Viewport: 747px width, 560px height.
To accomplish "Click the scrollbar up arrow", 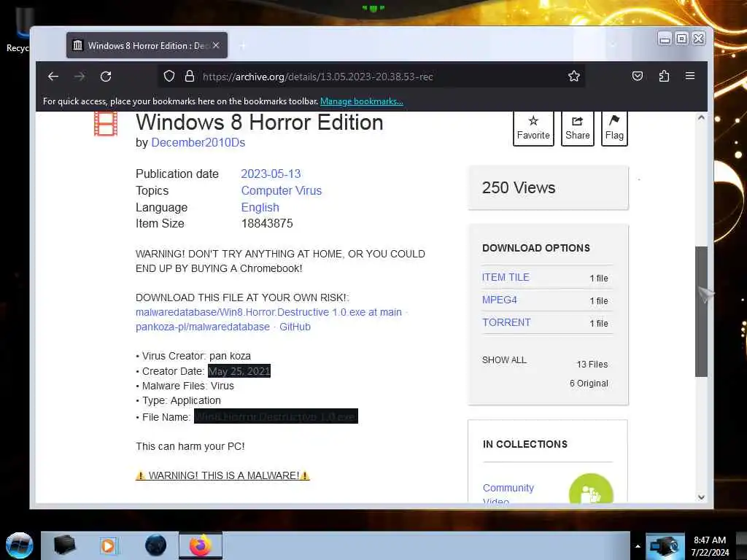I will click(x=701, y=117).
